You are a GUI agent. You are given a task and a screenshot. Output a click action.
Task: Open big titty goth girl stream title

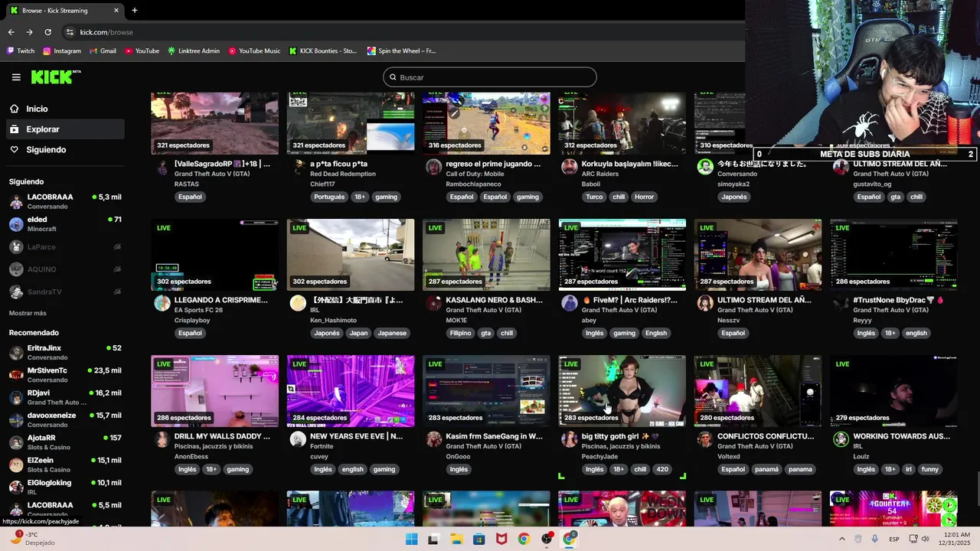[x=620, y=436]
